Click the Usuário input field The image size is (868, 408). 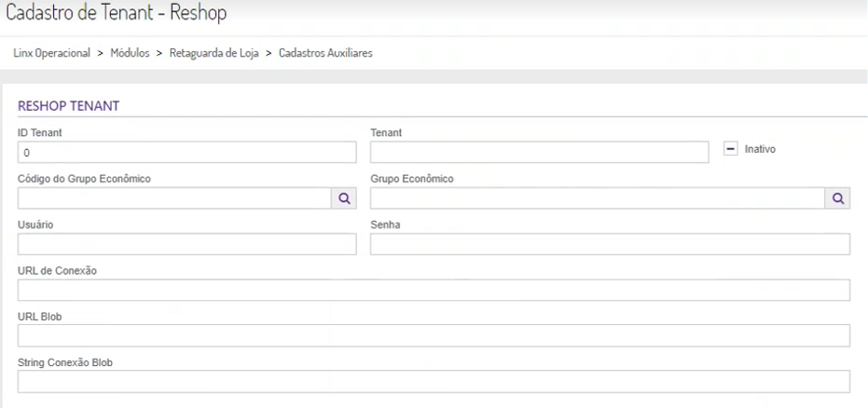(186, 244)
